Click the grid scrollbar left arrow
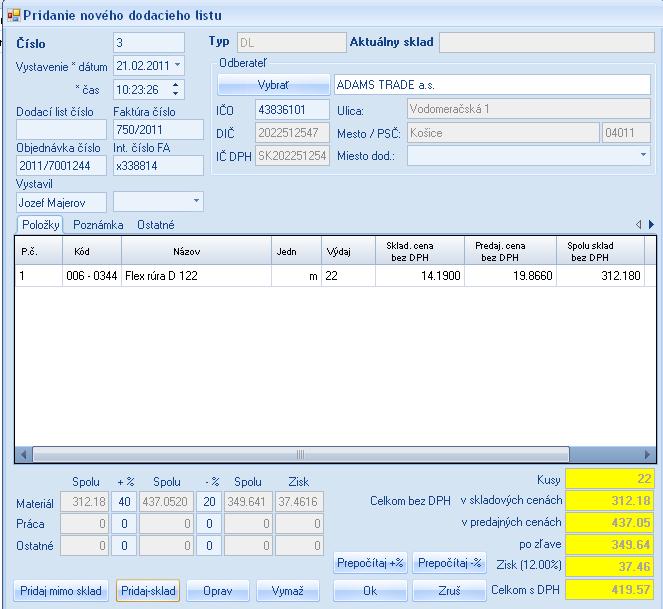663x609 pixels. click(x=24, y=455)
